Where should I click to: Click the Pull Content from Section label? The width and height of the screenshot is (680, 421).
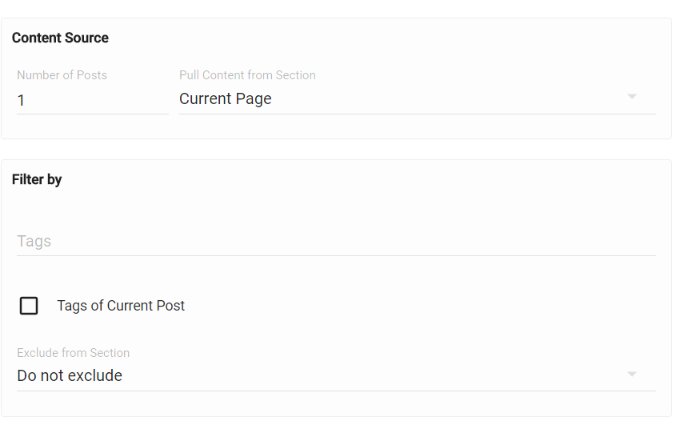click(x=247, y=75)
